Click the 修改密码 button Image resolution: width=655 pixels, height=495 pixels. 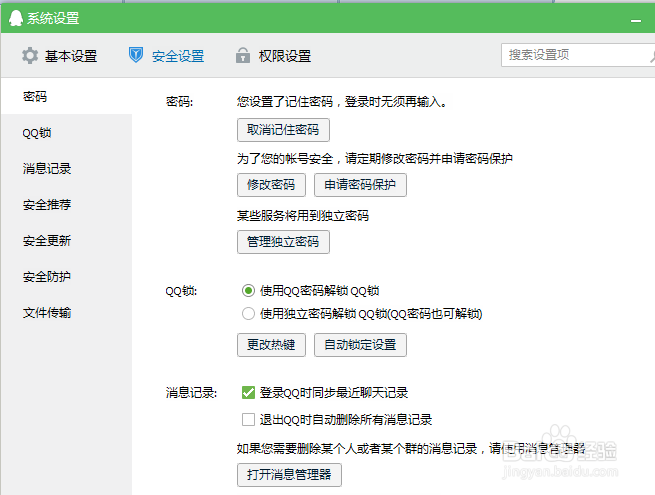[x=271, y=185]
